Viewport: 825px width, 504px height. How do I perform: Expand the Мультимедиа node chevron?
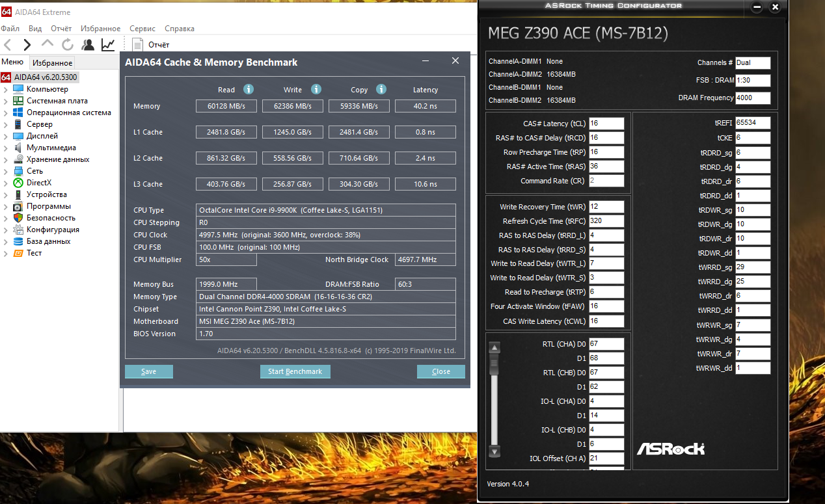click(x=6, y=148)
